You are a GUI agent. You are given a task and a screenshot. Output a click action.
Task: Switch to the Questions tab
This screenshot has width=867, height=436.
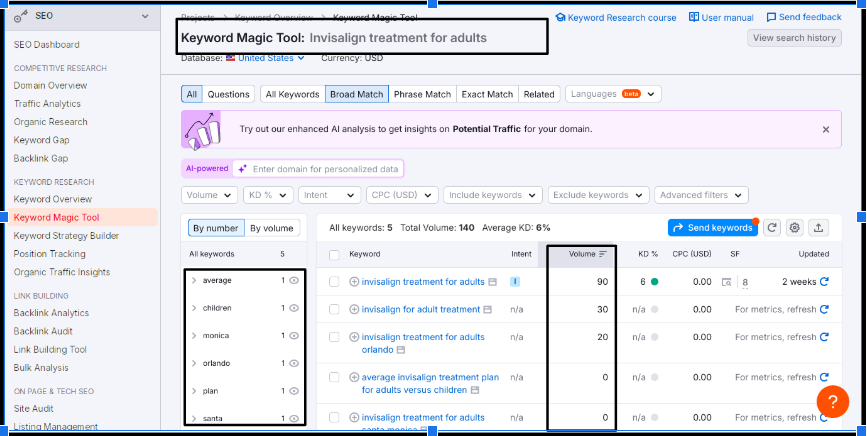click(228, 94)
